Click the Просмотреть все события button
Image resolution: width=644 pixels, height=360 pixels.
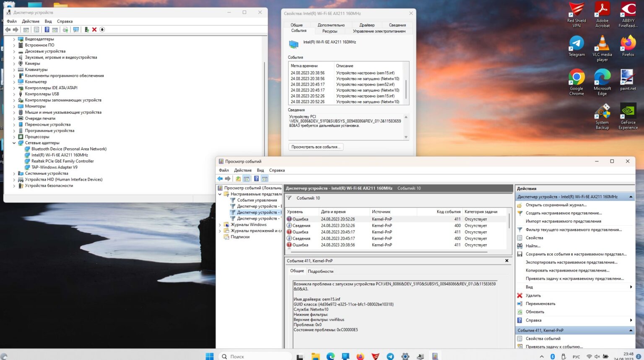tap(316, 147)
